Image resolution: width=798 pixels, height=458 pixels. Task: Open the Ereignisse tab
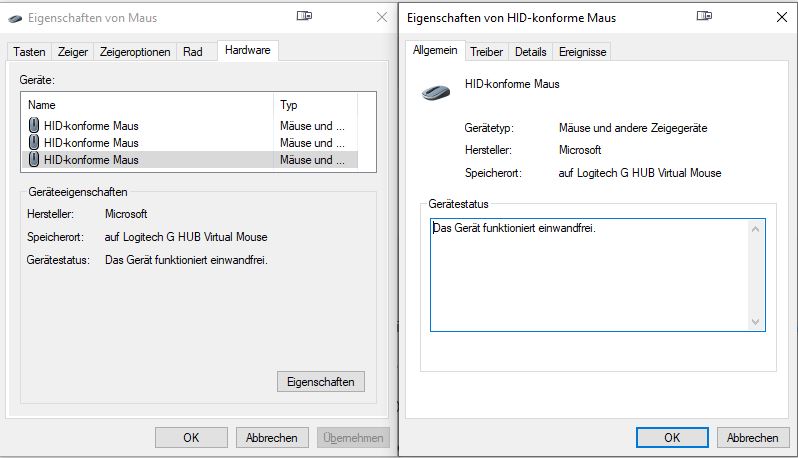coord(582,52)
